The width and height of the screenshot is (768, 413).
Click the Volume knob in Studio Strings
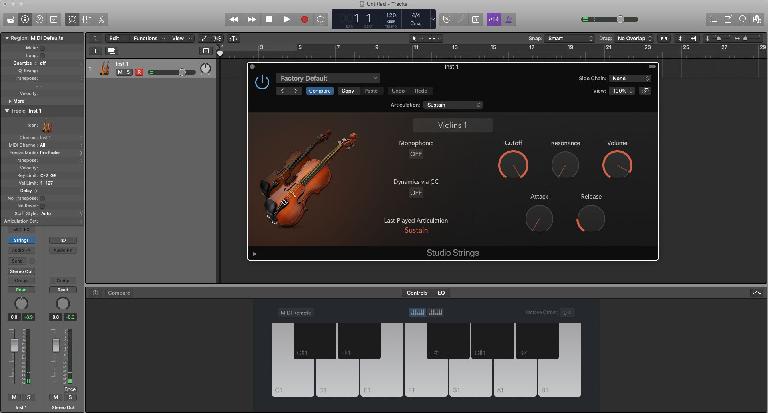coord(617,165)
